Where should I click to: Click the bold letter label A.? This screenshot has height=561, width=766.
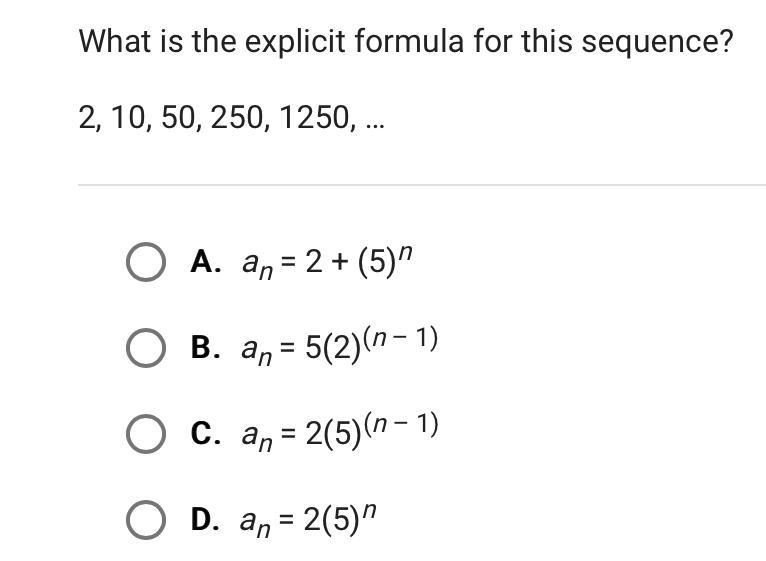click(206, 262)
